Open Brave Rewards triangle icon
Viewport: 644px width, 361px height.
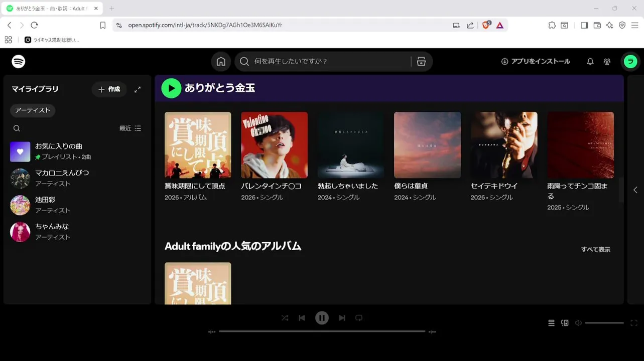click(500, 25)
